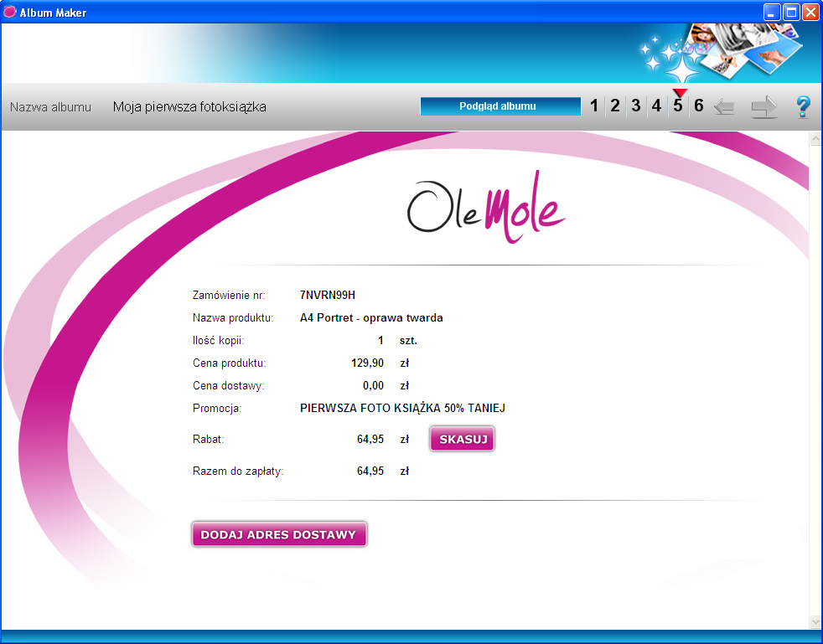Jump to step 3
The height and width of the screenshot is (644, 823).
click(x=635, y=106)
